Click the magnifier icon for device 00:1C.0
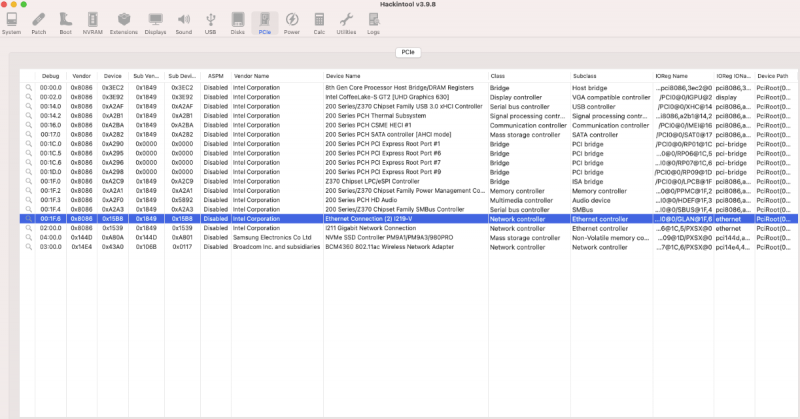This screenshot has width=800, height=419. [29, 144]
